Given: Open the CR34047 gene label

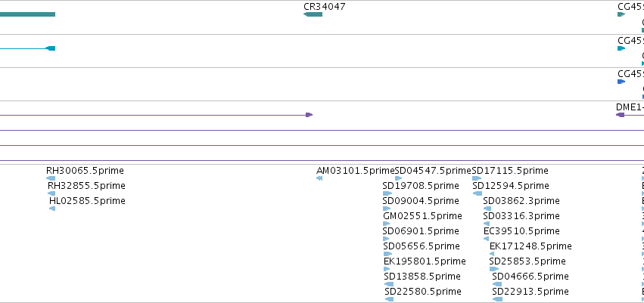Looking at the screenshot, I should [x=325, y=7].
